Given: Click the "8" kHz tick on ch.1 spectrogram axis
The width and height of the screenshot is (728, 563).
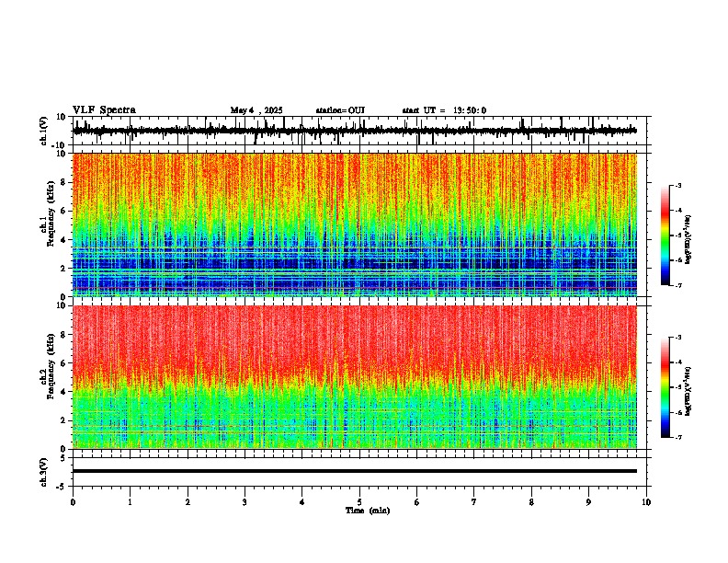Looking at the screenshot, I should [64, 182].
